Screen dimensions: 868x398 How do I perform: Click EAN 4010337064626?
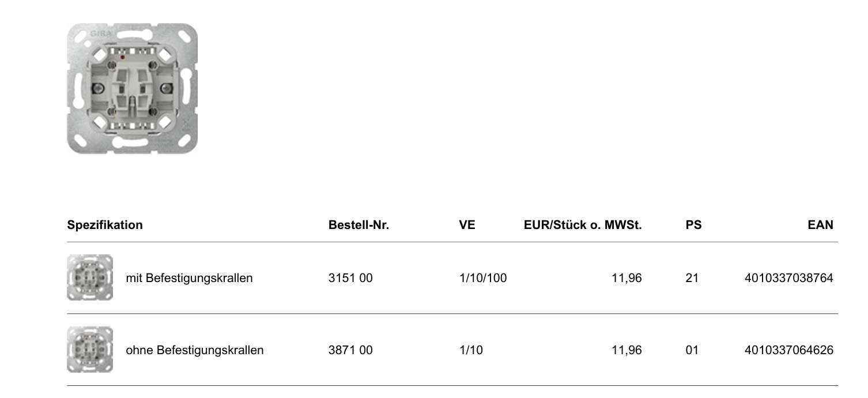(789, 350)
